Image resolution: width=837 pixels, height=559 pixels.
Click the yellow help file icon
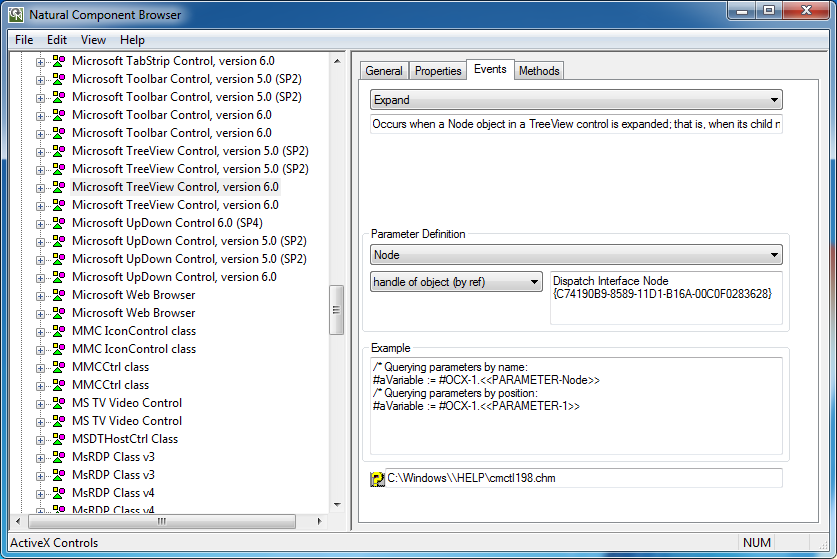pyautogui.click(x=377, y=479)
